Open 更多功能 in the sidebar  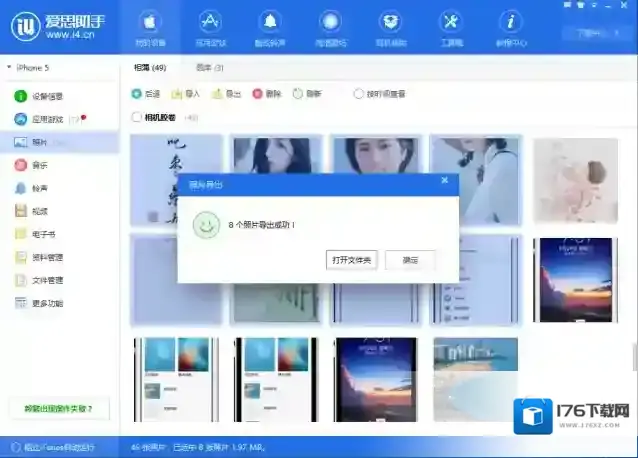[x=59, y=303]
